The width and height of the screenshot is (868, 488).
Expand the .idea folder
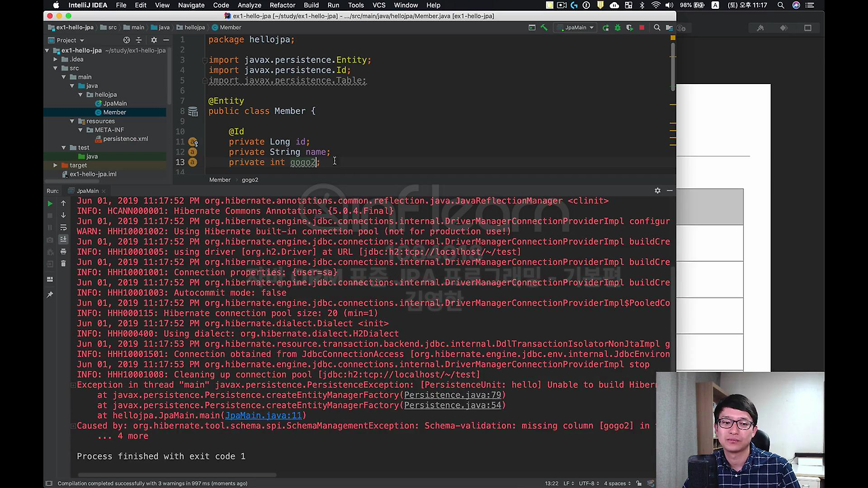pos(56,59)
